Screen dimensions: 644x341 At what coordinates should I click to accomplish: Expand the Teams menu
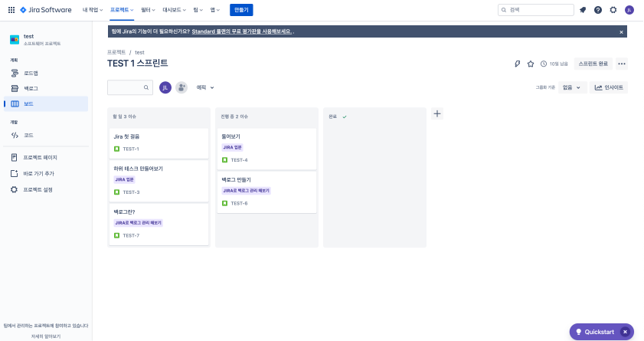[x=198, y=10]
